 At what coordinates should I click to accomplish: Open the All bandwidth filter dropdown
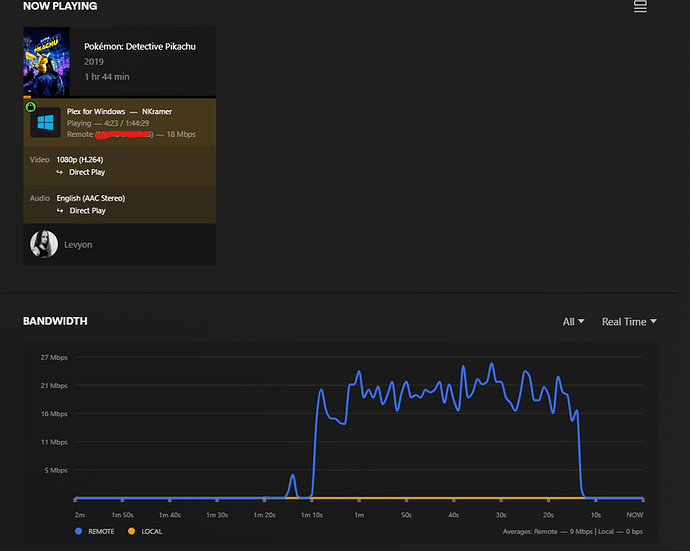[x=573, y=322]
